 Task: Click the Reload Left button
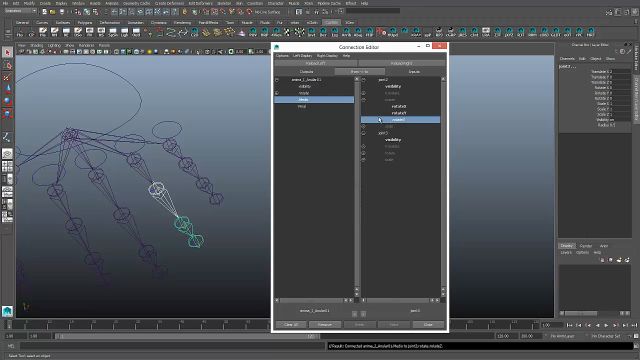(316, 63)
